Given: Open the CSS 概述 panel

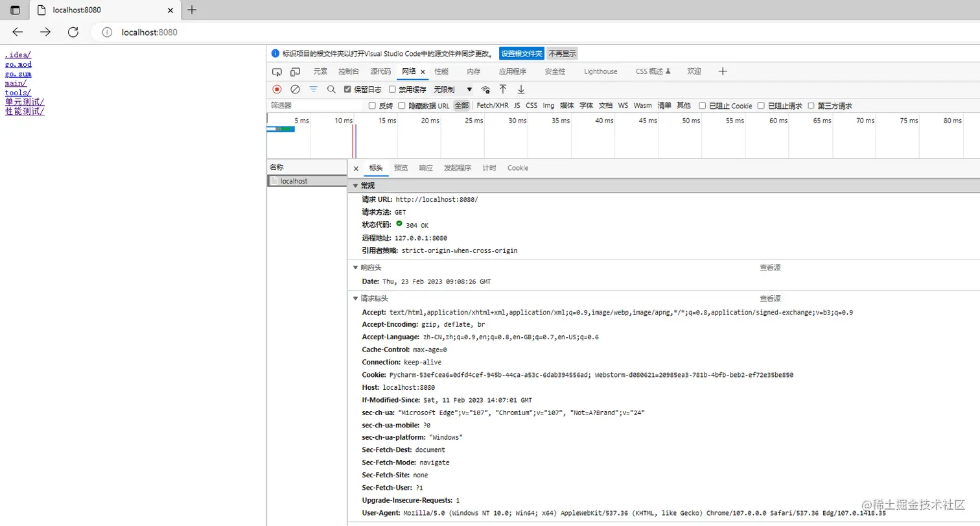Looking at the screenshot, I should (653, 72).
